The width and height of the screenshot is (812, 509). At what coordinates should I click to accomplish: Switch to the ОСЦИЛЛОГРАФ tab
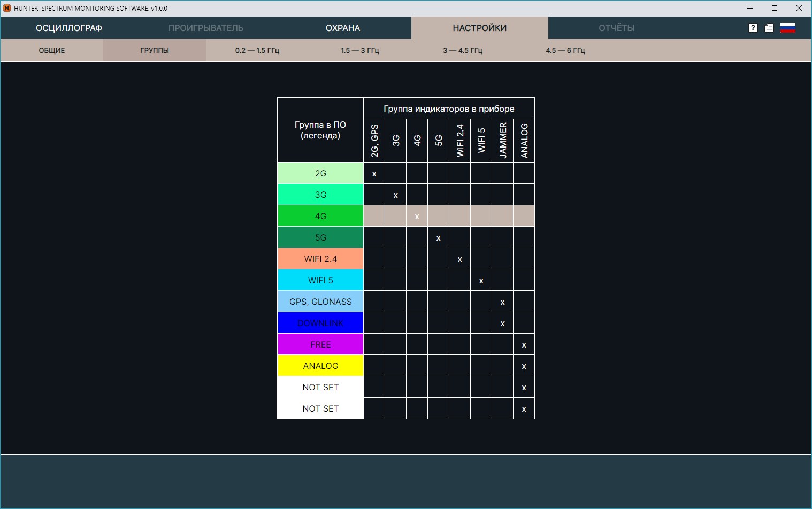click(68, 28)
